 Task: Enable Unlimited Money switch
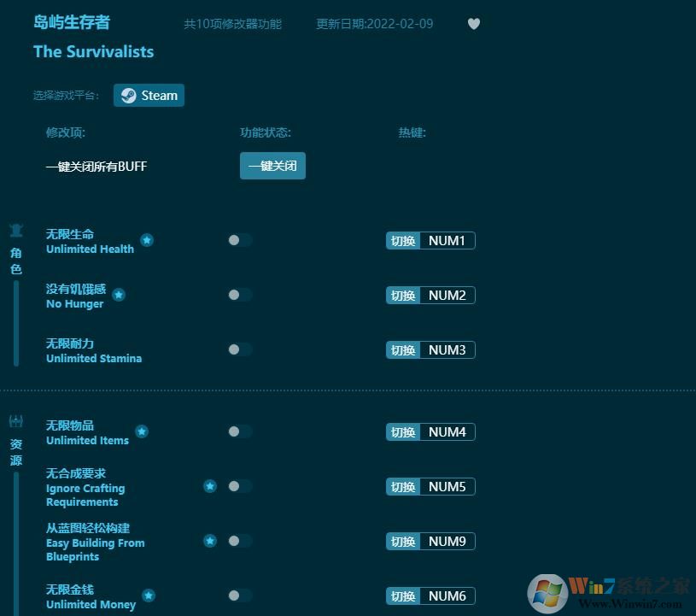240,595
